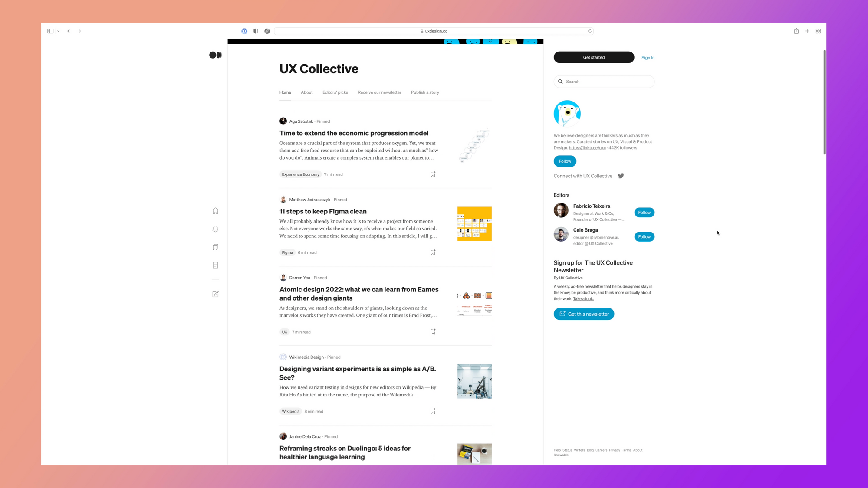Click the browser back navigation arrow
868x488 pixels.
[69, 31]
